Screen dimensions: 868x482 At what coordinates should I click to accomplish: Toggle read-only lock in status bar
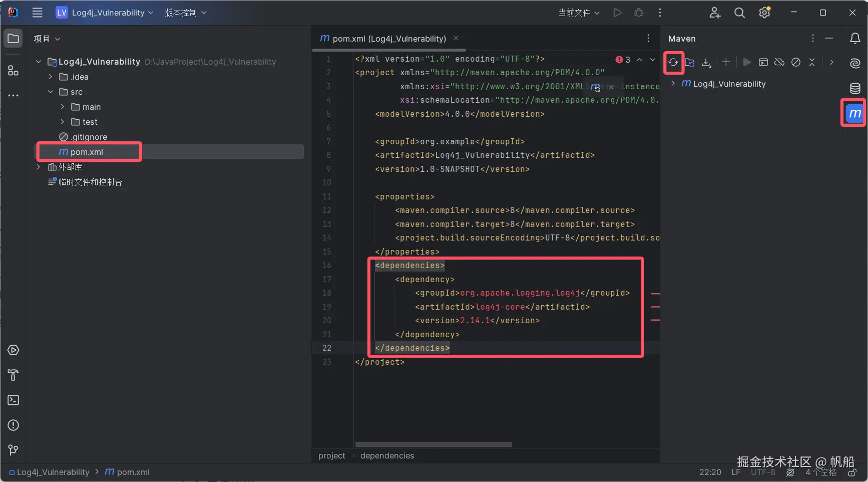(851, 472)
